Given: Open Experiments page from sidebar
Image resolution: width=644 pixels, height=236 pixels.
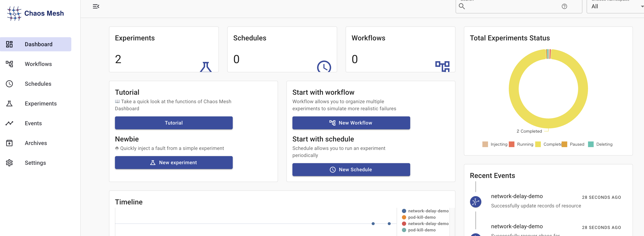Looking at the screenshot, I should click(x=40, y=104).
